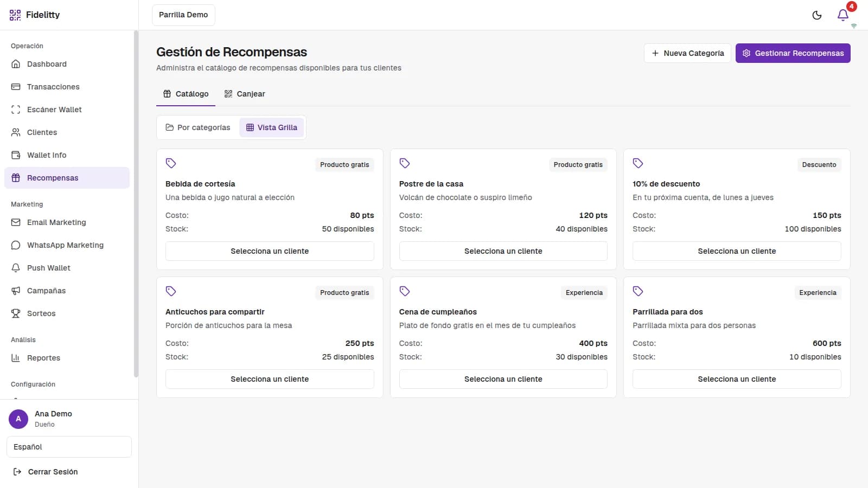
Task: Navigate to Clientes section
Action: tap(67, 132)
